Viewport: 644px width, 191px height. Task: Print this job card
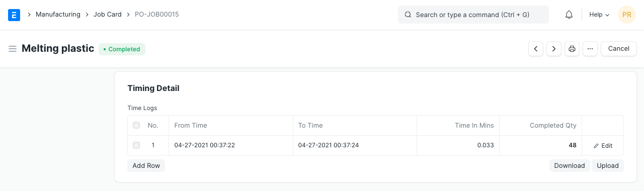572,49
